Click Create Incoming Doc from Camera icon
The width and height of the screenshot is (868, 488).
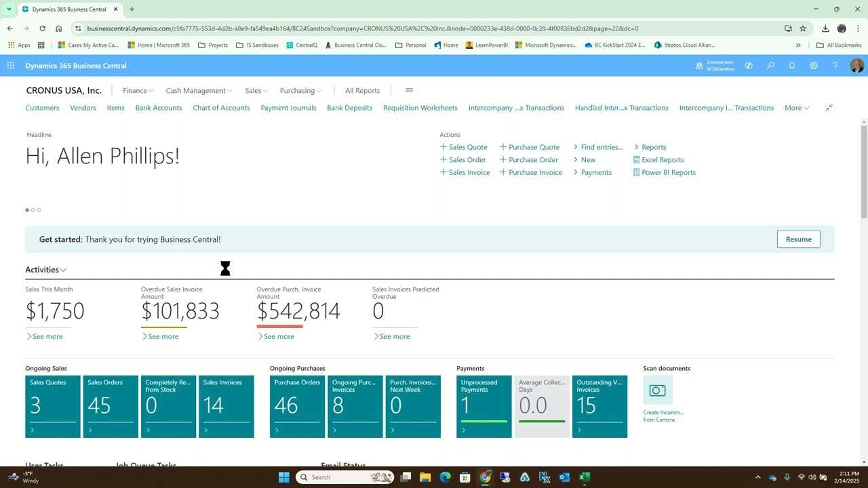(x=657, y=390)
